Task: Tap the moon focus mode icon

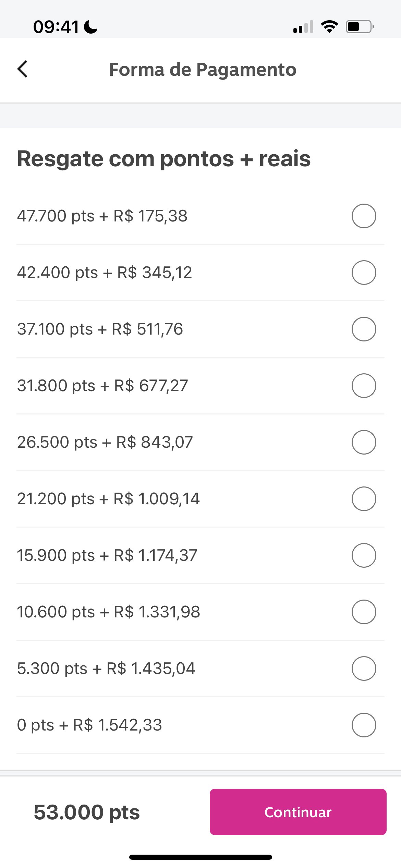Action: [91, 27]
